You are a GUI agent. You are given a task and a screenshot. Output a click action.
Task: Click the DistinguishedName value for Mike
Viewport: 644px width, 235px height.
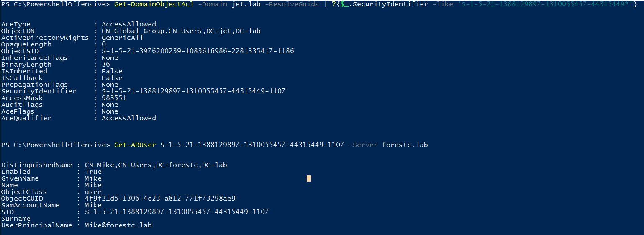tap(156, 165)
